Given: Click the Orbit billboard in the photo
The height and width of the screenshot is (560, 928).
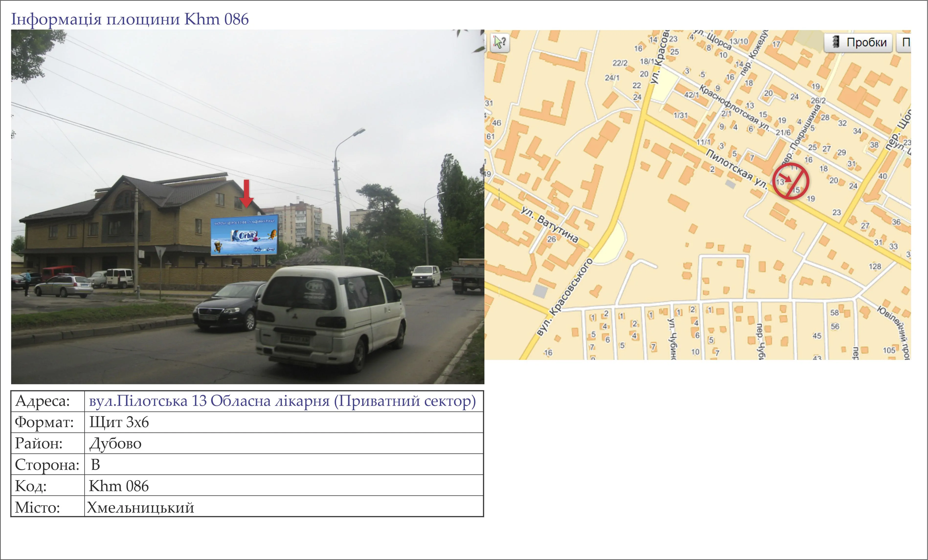Looking at the screenshot, I should click(x=244, y=235).
